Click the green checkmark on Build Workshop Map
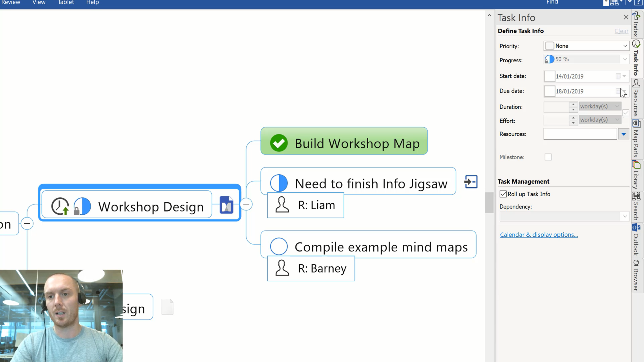This screenshot has width=644, height=362. [x=279, y=143]
